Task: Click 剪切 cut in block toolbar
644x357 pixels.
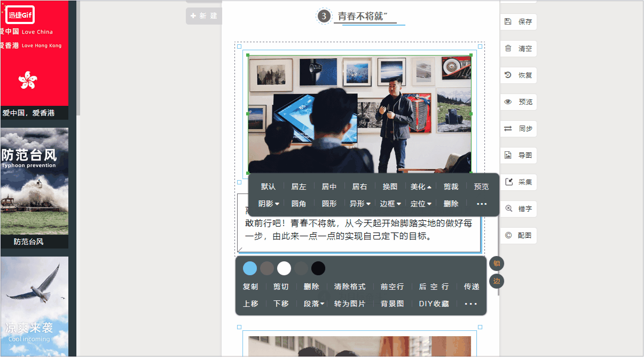Action: coord(281,286)
